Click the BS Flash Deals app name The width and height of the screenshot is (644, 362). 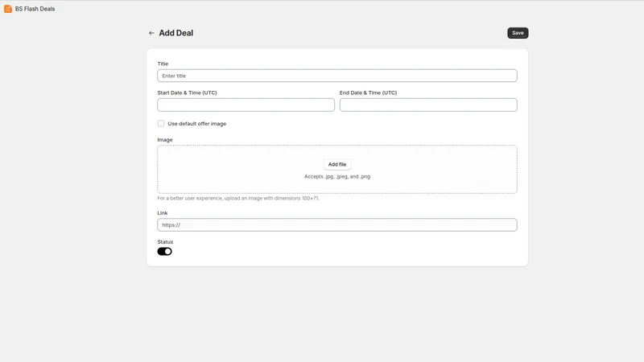coord(35,9)
